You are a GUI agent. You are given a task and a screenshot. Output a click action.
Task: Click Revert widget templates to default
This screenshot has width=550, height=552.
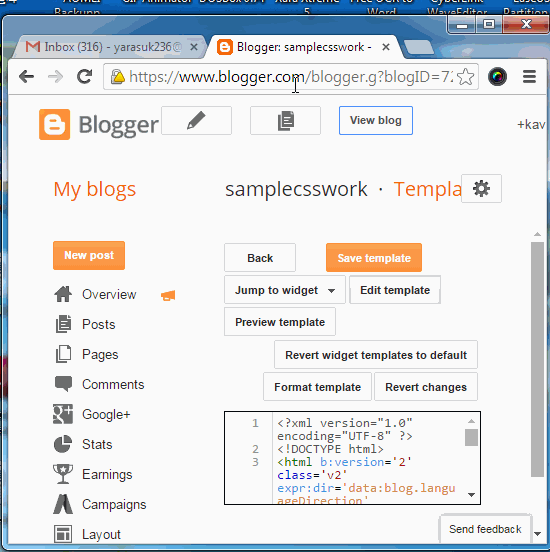tap(376, 355)
